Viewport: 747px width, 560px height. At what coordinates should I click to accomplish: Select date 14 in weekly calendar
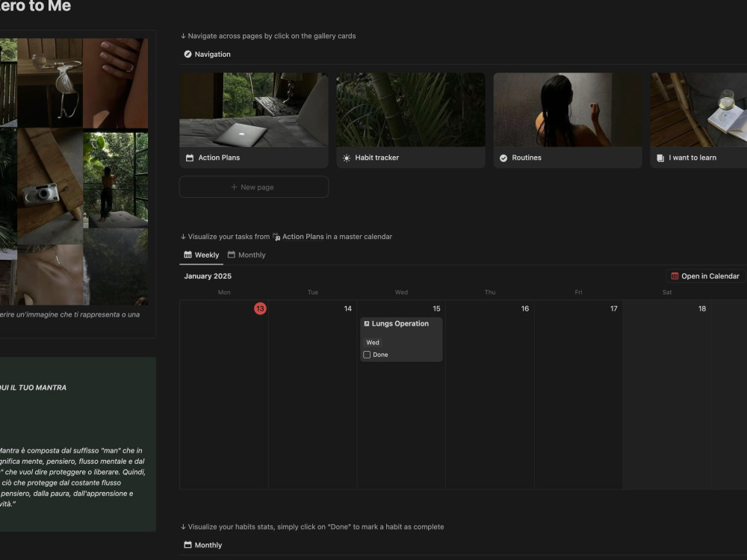348,308
